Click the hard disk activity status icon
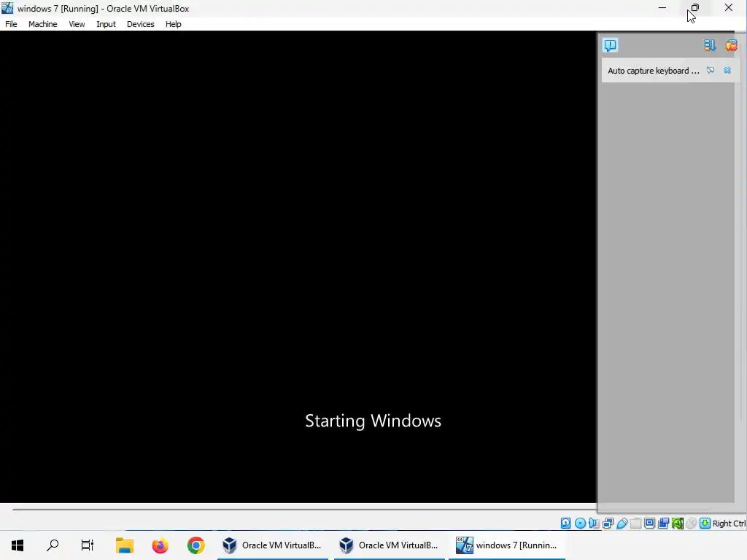Viewport: 747px width, 560px height. click(565, 524)
